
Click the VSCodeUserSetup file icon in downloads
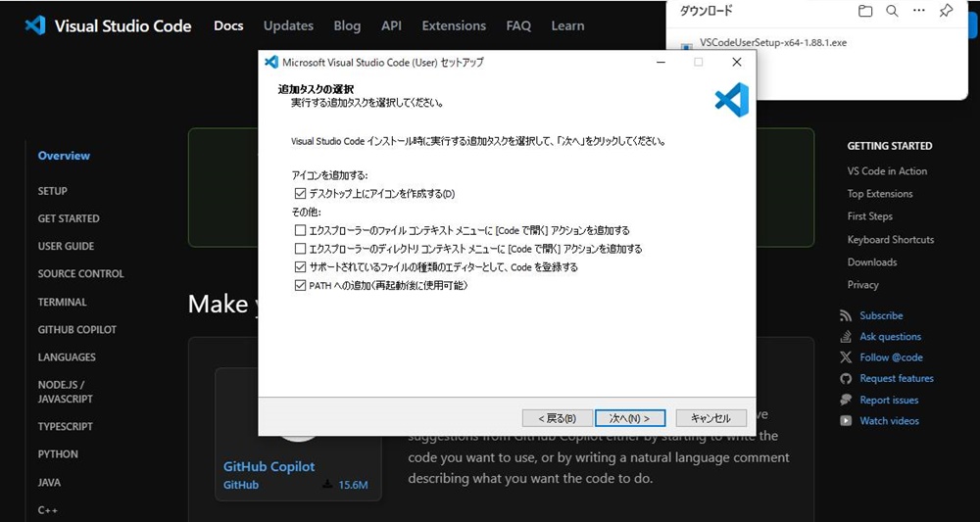point(687,47)
